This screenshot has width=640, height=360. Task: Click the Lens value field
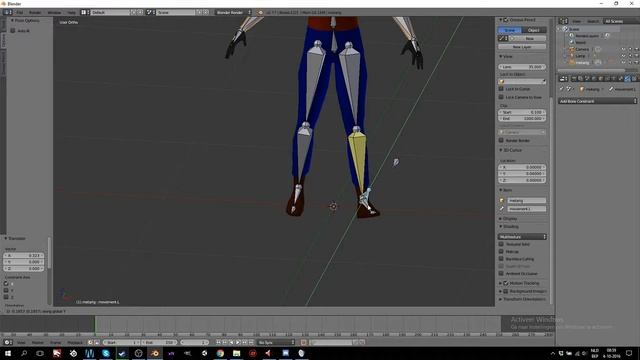(522, 67)
